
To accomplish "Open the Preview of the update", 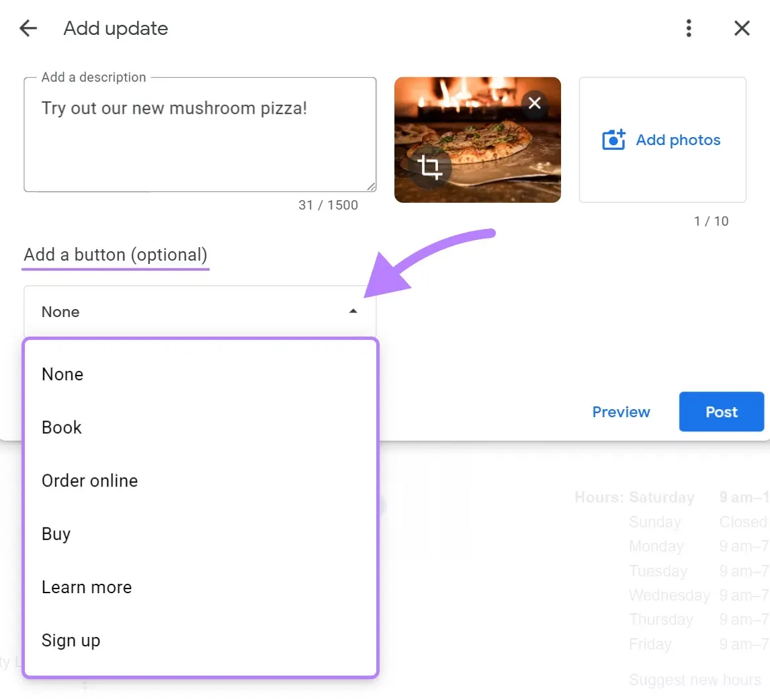I will [621, 412].
